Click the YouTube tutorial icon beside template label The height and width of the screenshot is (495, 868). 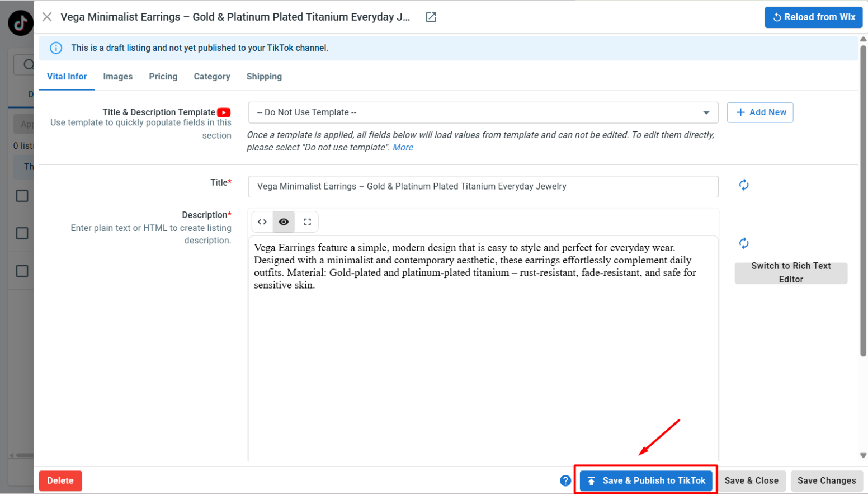tap(224, 112)
